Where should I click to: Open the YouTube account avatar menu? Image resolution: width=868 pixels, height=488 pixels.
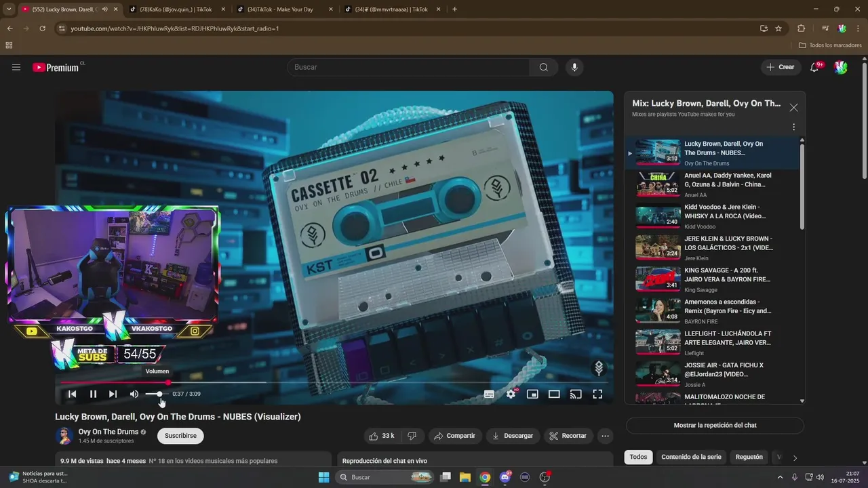(840, 67)
